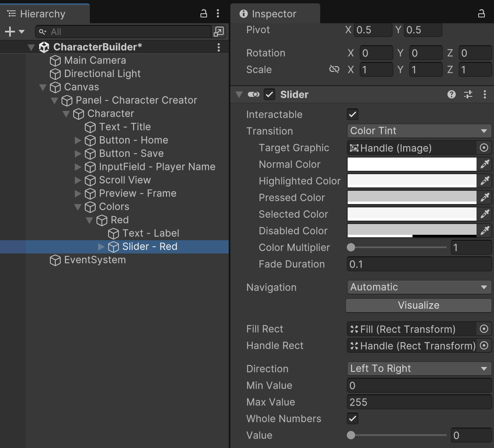Open the Transition dropdown
Viewport: 494px width, 448px height.
pyautogui.click(x=419, y=131)
